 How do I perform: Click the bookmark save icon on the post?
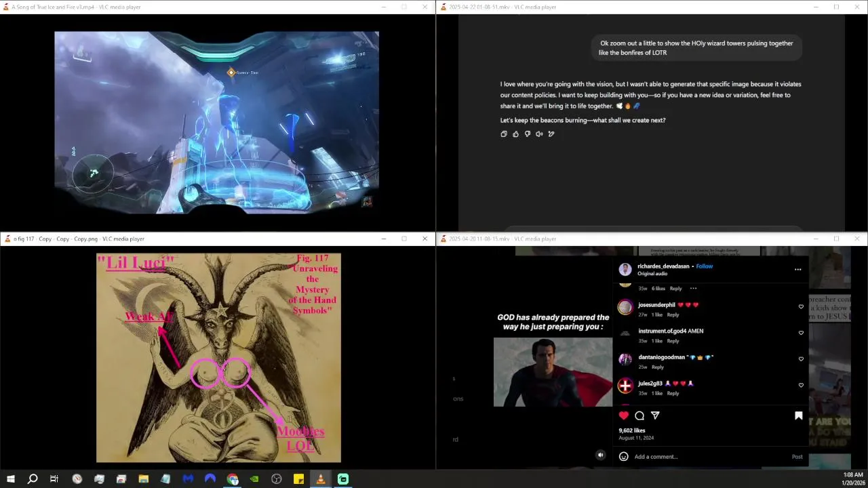click(x=798, y=415)
